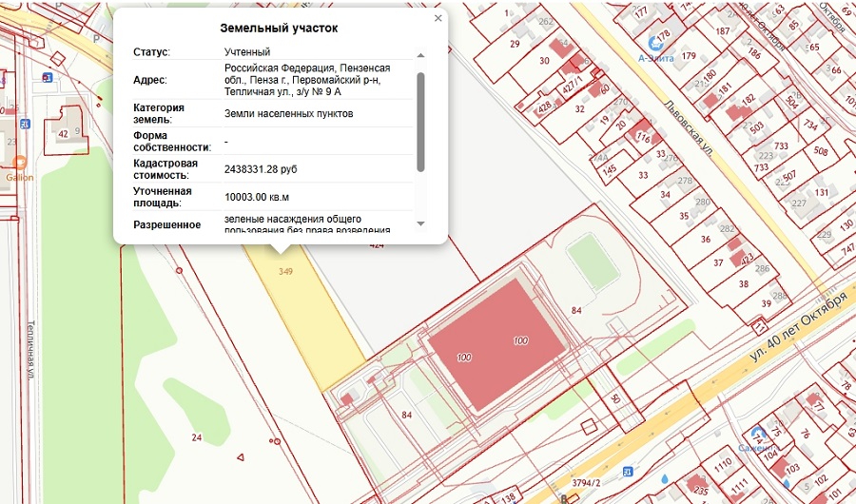
Task: Click the popup's vertical scrollbar thumb
Action: point(420,122)
